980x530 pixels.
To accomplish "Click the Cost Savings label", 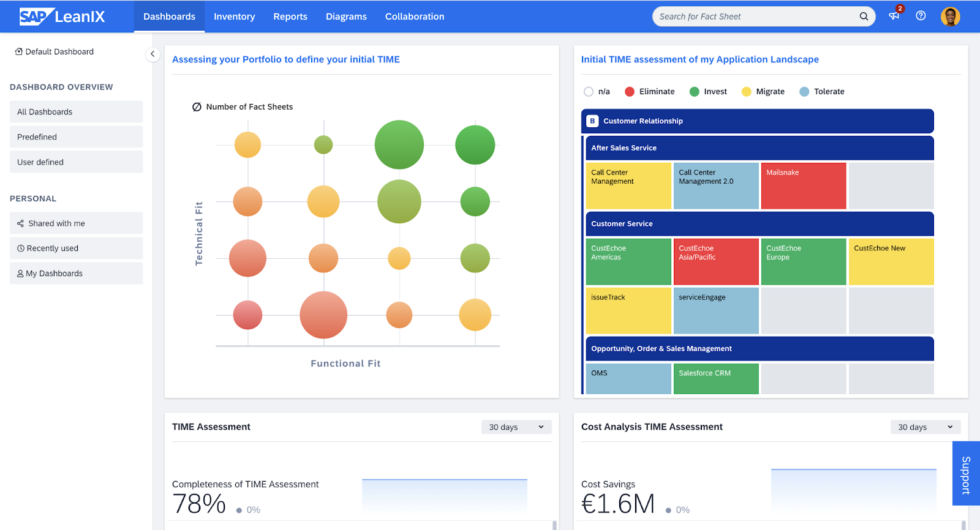I will (x=608, y=484).
